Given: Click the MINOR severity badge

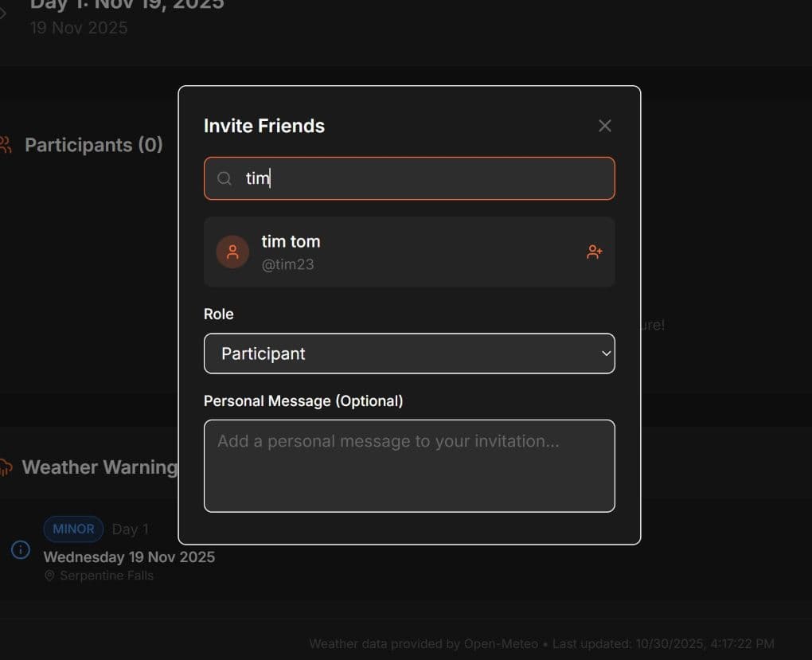Looking at the screenshot, I should tap(73, 529).
